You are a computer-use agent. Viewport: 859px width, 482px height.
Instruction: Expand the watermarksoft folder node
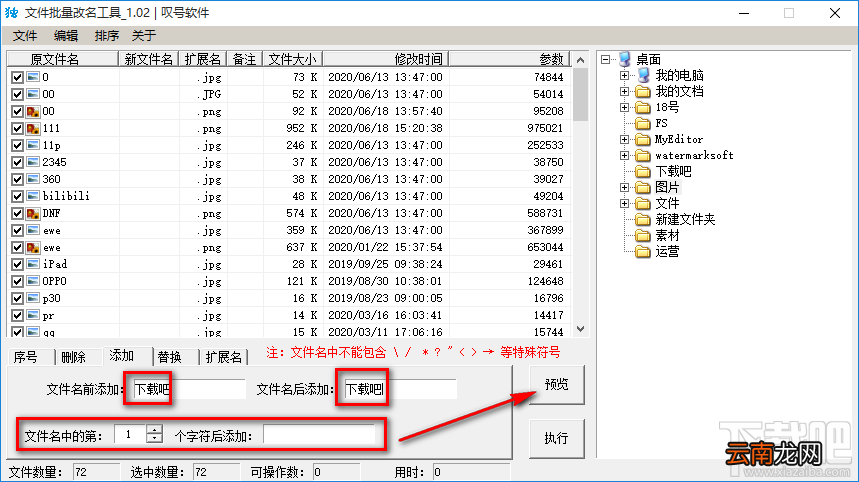[x=625, y=156]
